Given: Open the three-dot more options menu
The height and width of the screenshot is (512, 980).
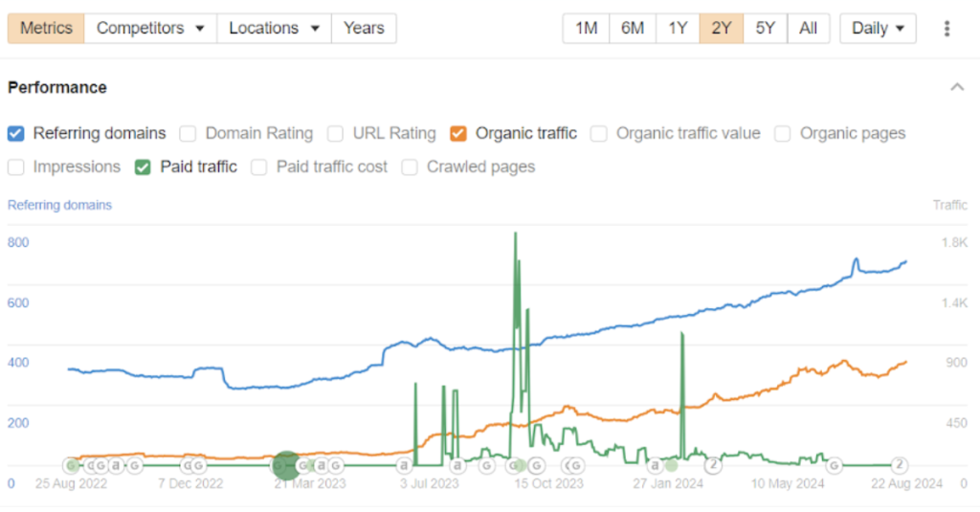Looking at the screenshot, I should click(947, 29).
